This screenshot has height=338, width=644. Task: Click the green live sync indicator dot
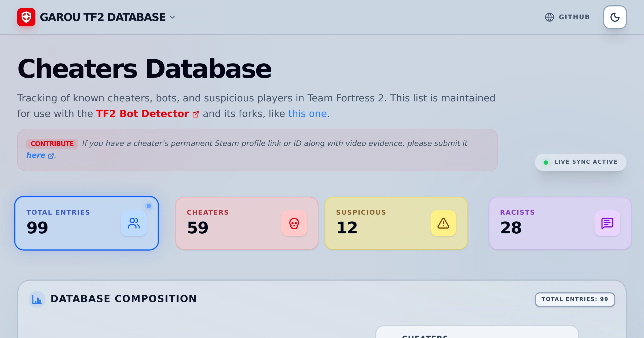[x=546, y=162]
